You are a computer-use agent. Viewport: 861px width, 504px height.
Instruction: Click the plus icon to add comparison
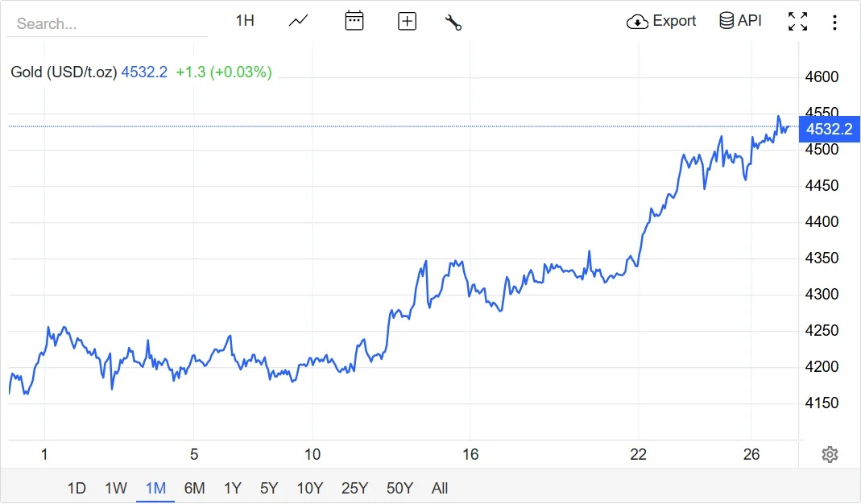(x=408, y=22)
